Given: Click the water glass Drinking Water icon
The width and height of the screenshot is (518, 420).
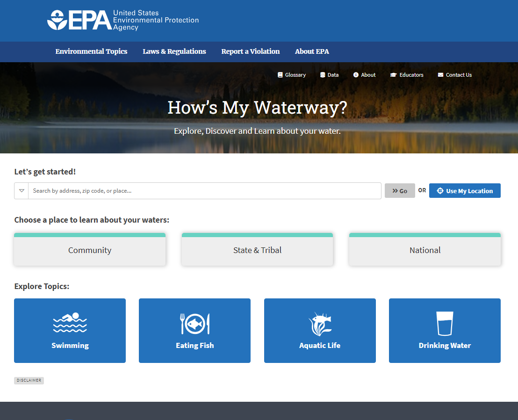Looking at the screenshot, I should (x=445, y=324).
